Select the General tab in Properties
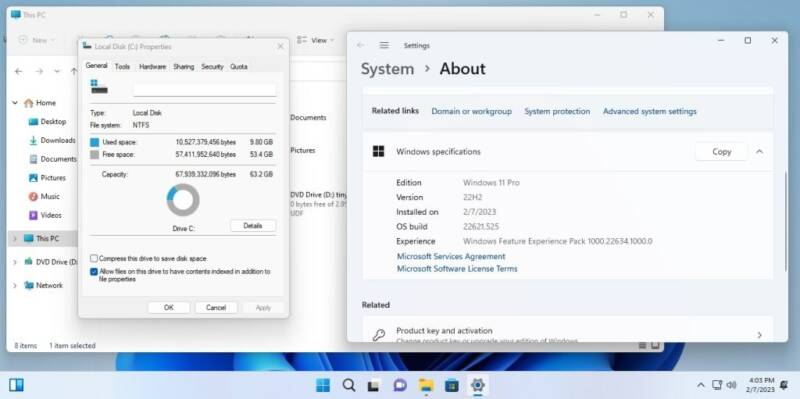The image size is (800, 399). 96,66
